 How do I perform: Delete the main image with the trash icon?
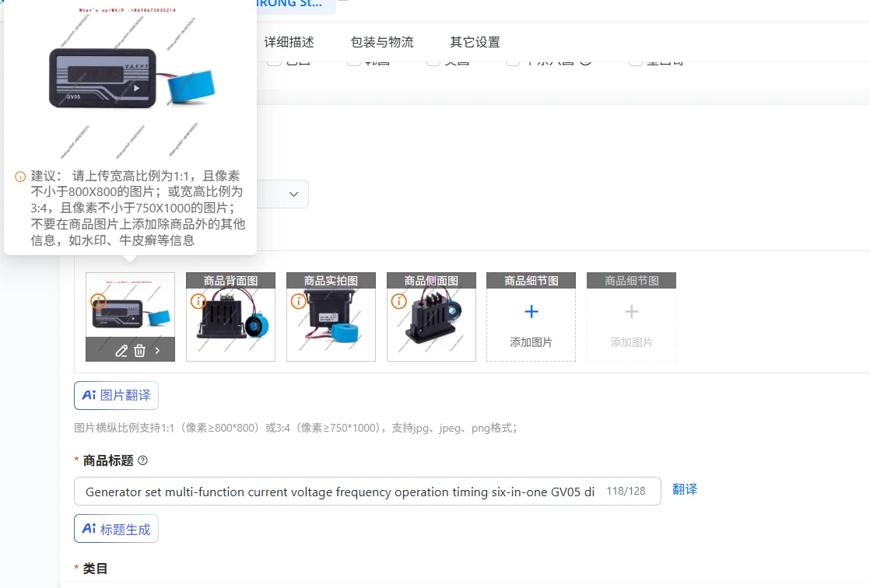coord(140,351)
